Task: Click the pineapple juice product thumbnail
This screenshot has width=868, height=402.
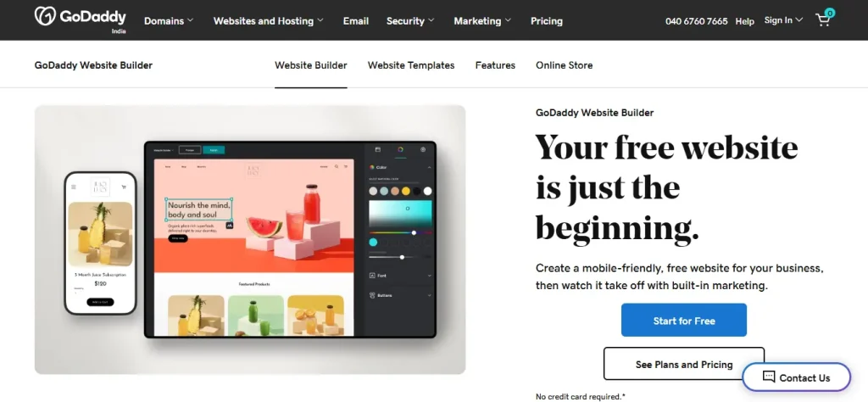Action: click(x=196, y=315)
